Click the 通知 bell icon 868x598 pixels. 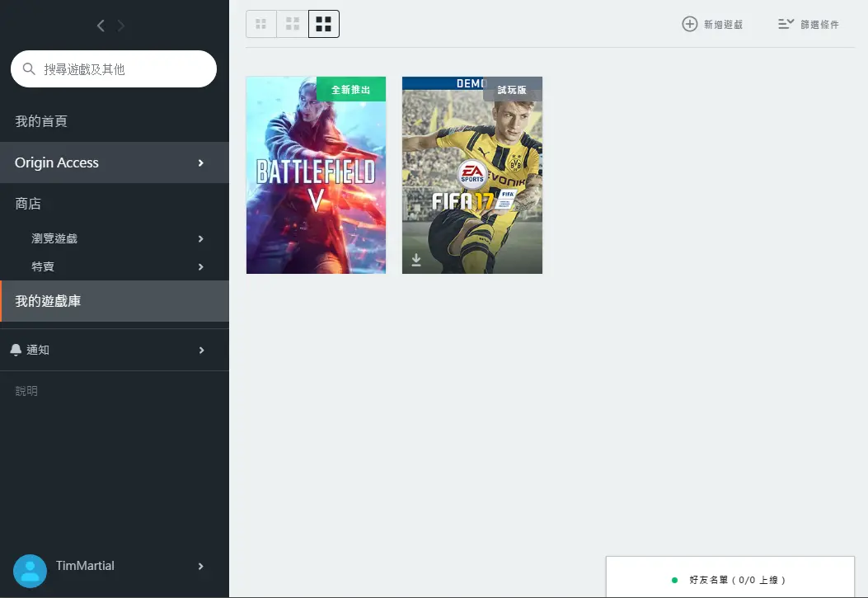click(16, 350)
